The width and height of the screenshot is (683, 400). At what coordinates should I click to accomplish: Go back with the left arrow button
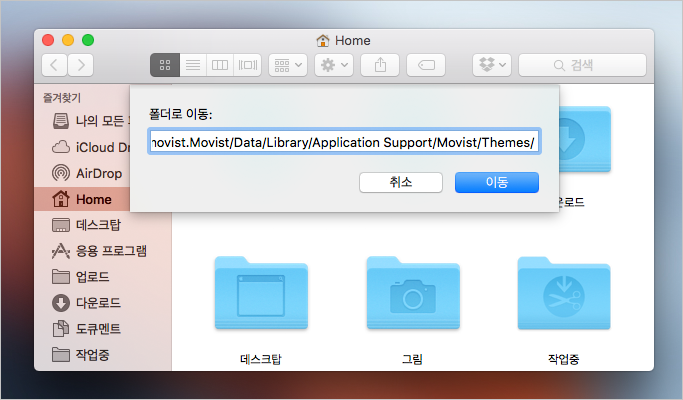point(54,65)
